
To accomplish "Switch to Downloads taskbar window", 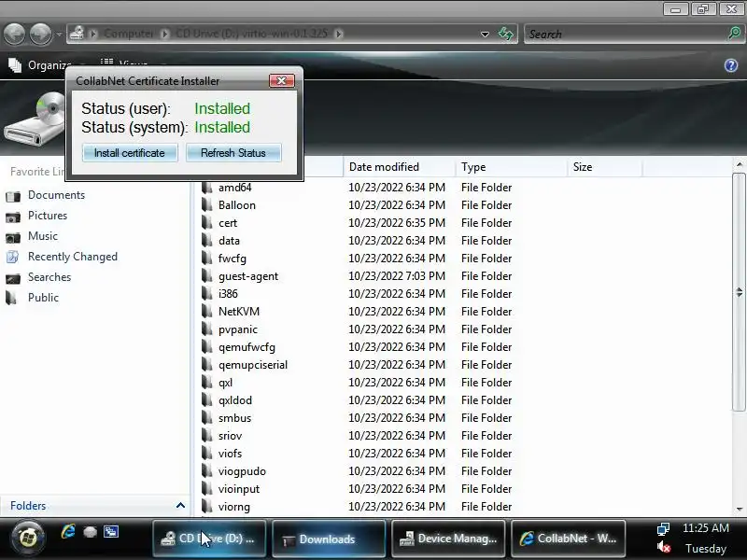I will 329,539.
